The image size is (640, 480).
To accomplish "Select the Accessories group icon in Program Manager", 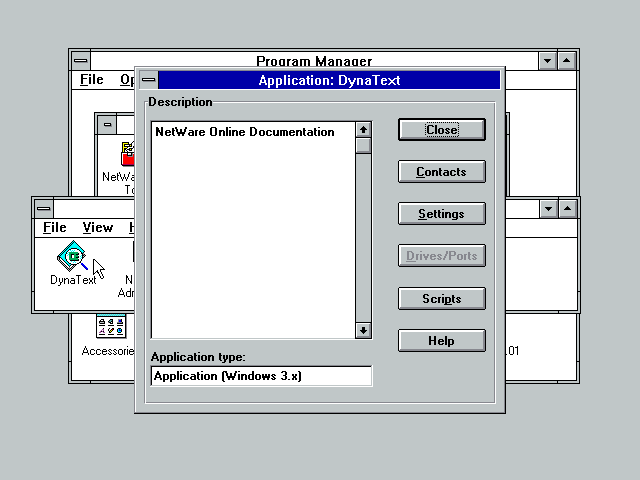I will pos(111,326).
